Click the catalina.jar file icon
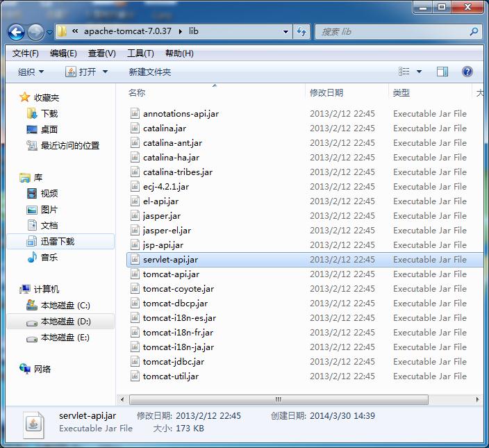This screenshot has height=448, width=489. coord(135,128)
